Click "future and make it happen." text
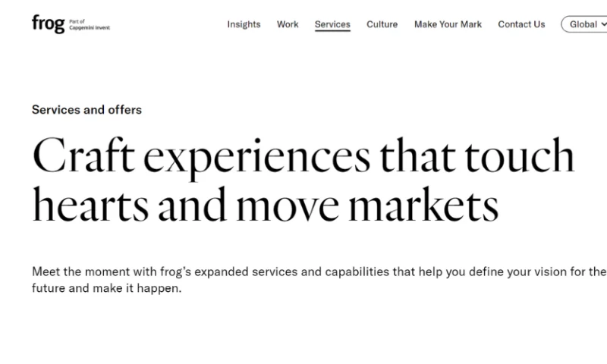This screenshot has height=364, width=607. point(107,289)
